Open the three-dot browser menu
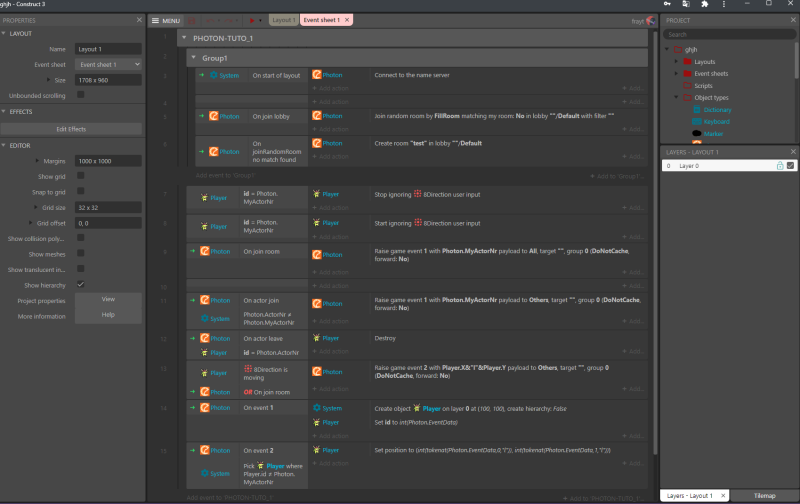 (723, 4)
